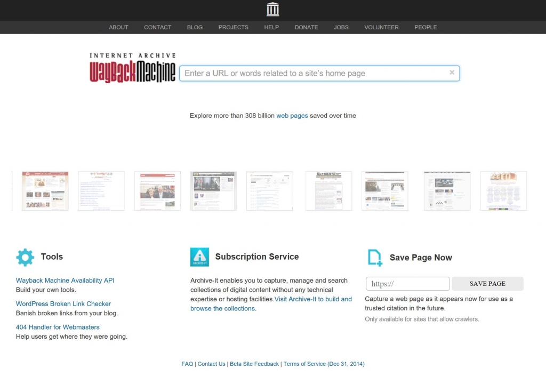Screen dimensions: 546x392
Task: Click the https:// Save Page input field
Action: [x=407, y=284]
